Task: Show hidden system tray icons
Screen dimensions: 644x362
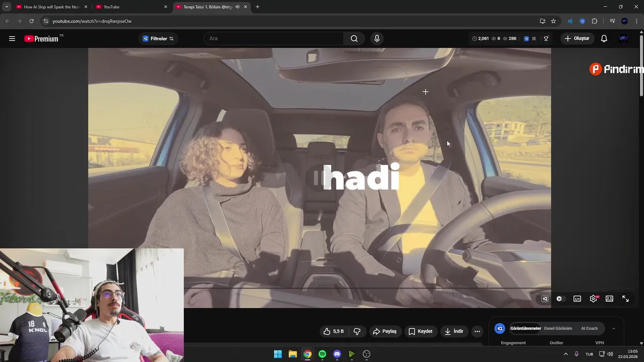Action: [x=566, y=354]
